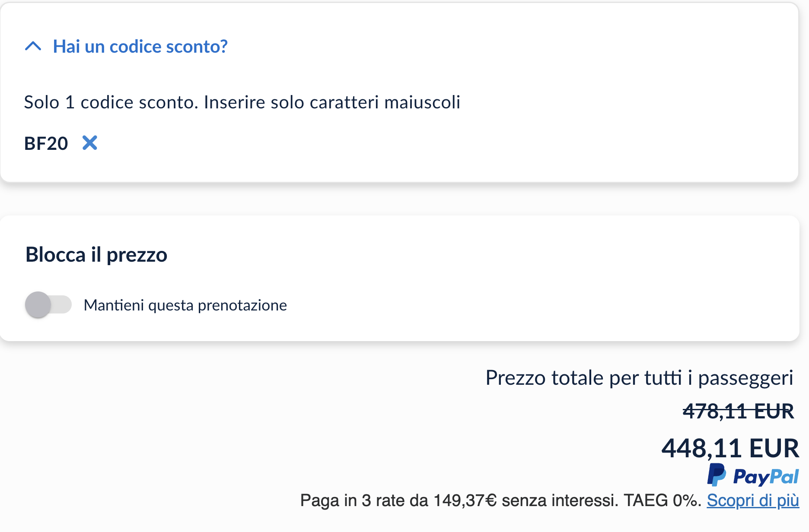Click the "TAEG 0%" text
Viewport: 809px width, 532px height.
(662, 500)
